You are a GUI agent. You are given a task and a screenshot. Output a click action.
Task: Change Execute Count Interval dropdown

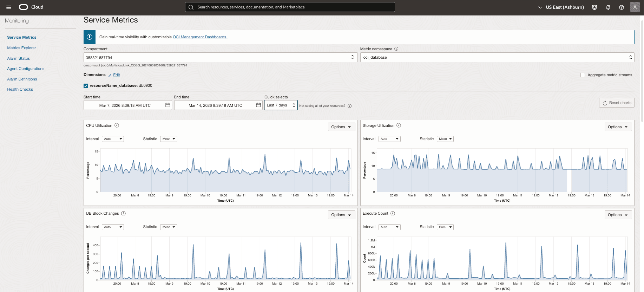[390, 227]
